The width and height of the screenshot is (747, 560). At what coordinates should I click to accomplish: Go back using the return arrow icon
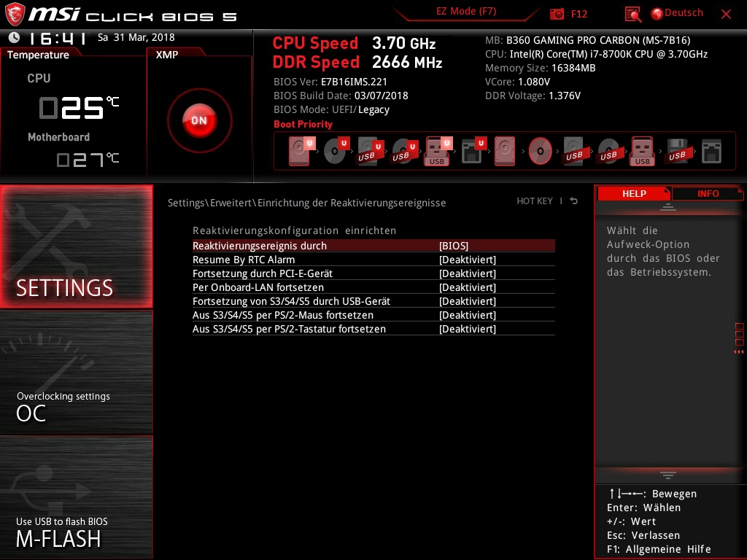574,201
